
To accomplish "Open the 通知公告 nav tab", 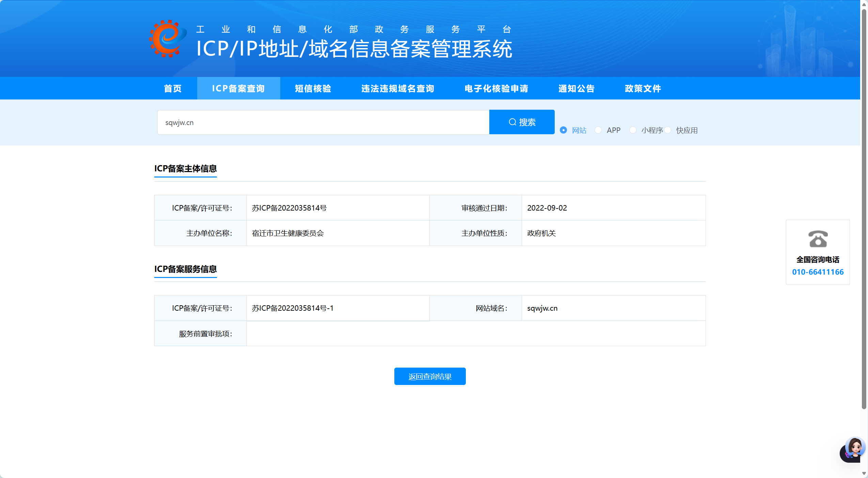I will pos(577,89).
